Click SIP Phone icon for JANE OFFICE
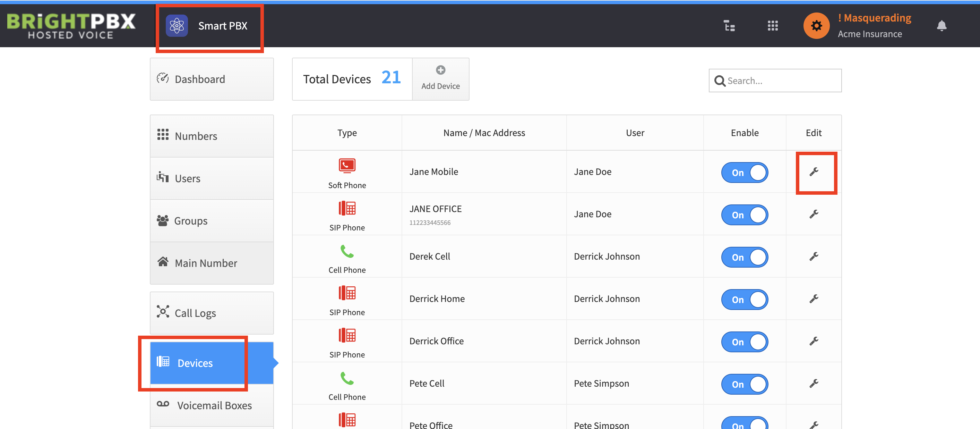 point(347,208)
